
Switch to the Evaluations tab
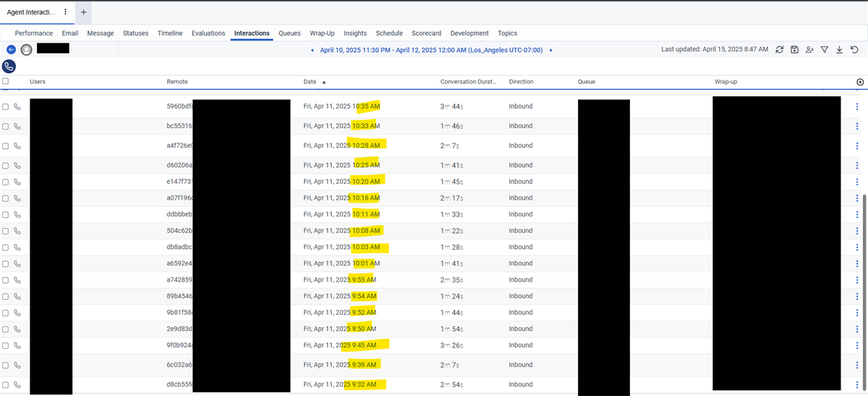[x=208, y=33]
